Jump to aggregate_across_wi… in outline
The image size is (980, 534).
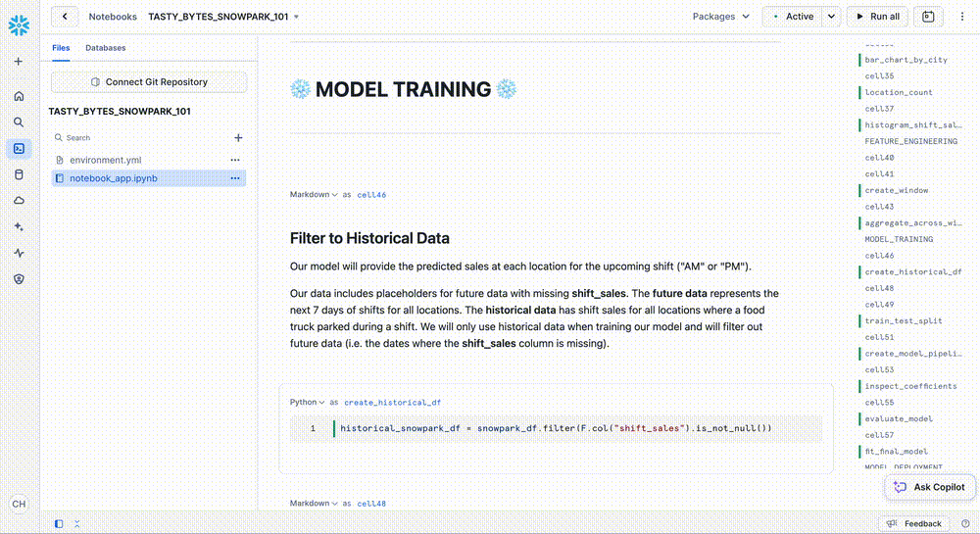[913, 223]
